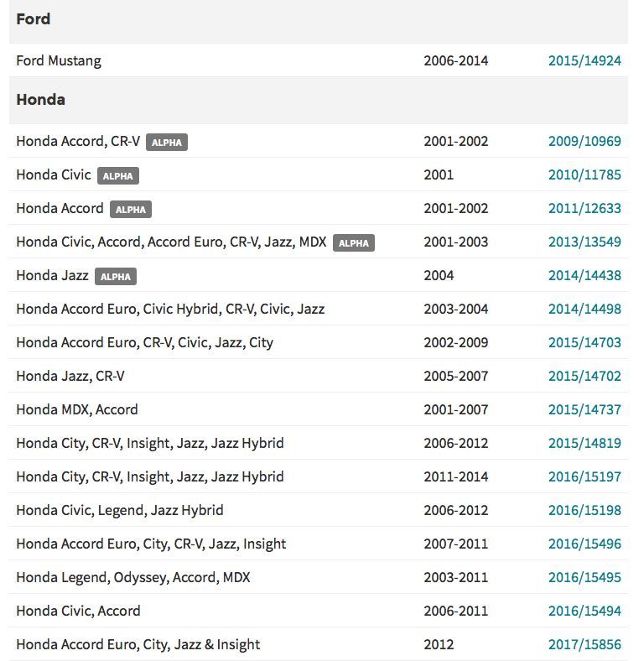
Task: Select year range 2011-2014
Action: click(x=455, y=476)
